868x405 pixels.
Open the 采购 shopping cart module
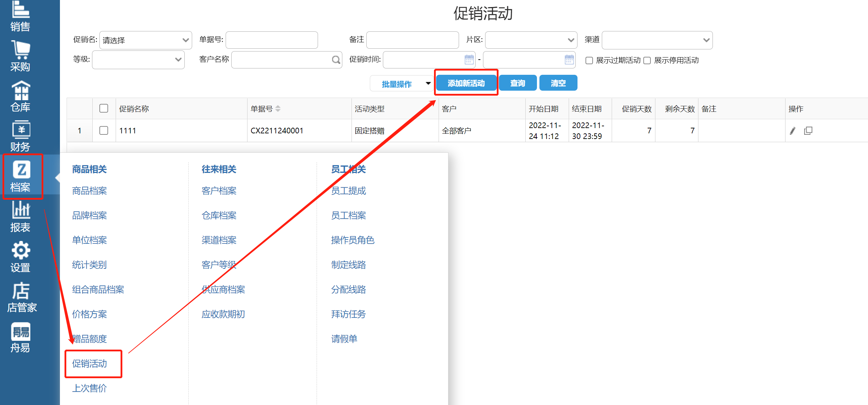coord(20,56)
